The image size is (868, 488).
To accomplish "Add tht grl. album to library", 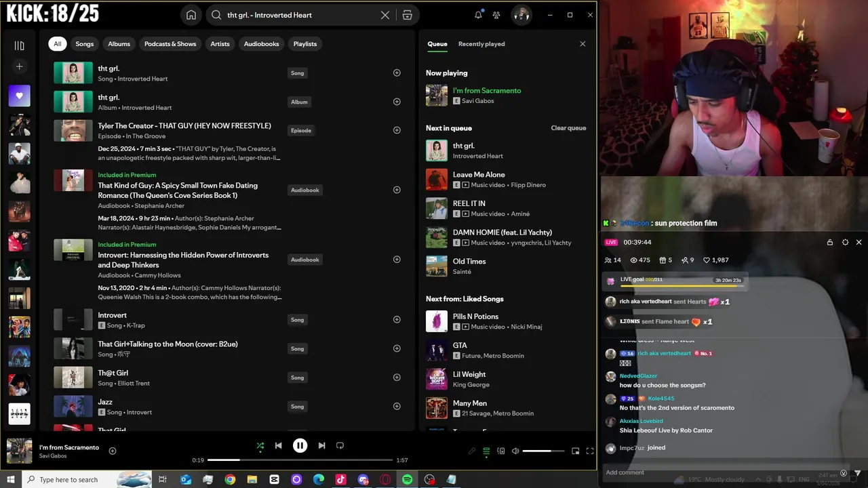I will 397,102.
